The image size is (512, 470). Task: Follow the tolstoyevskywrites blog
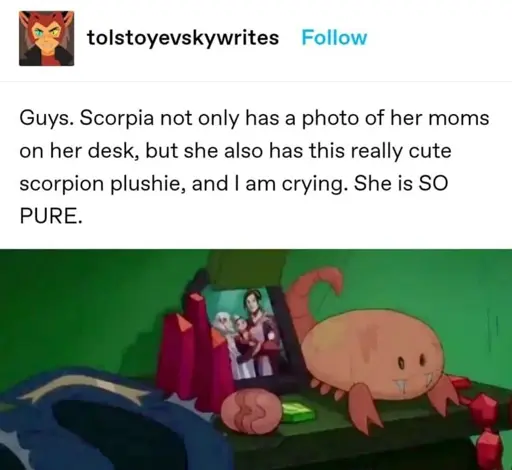(334, 37)
